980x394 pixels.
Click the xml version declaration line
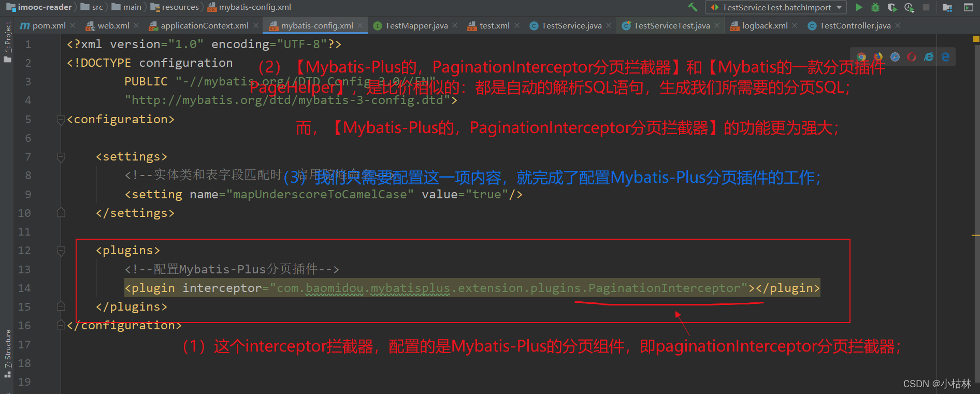204,45
